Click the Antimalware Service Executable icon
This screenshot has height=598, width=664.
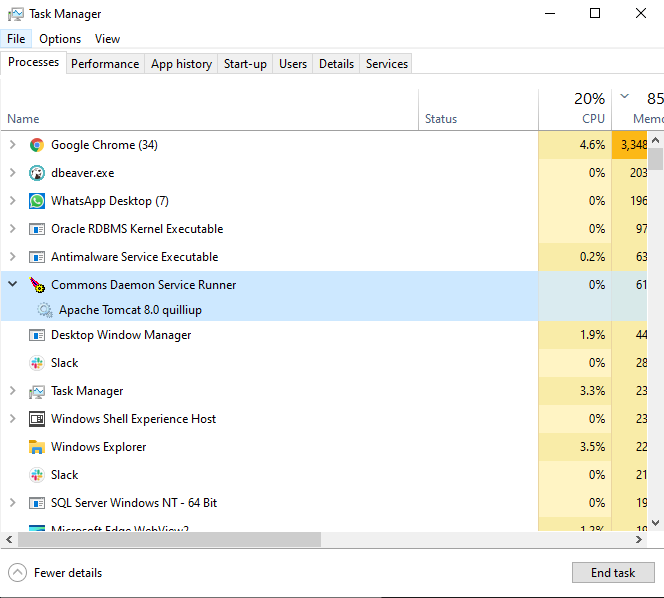[x=37, y=257]
